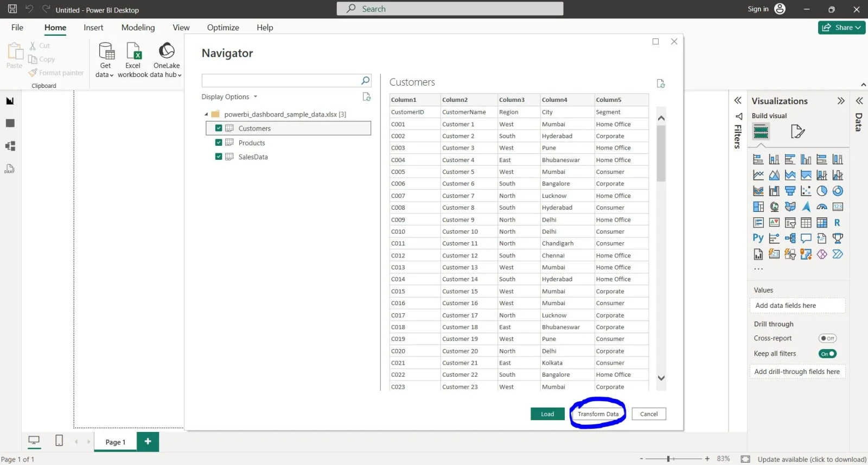The image size is (868, 465).
Task: Choose the funnel chart visual
Action: coord(790,191)
